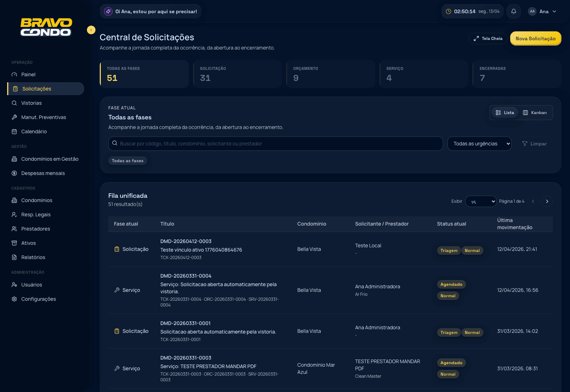Switch to Kanban view
570x392 pixels.
tap(534, 113)
